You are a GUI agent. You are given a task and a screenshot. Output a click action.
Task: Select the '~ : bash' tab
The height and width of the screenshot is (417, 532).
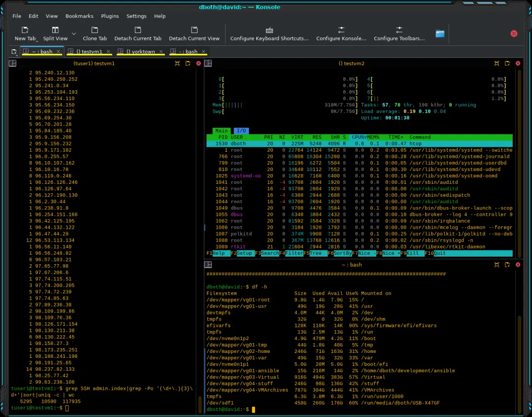click(41, 52)
